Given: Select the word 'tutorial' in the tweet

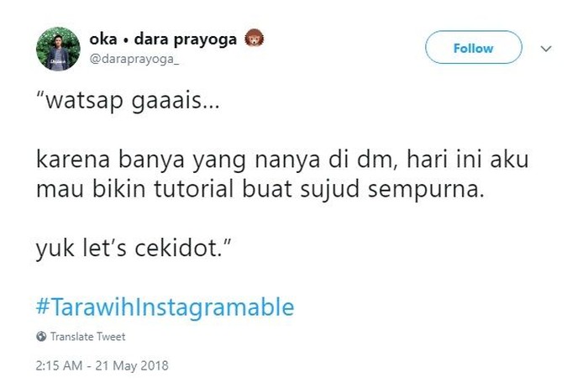Looking at the screenshot, I should 194,188.
